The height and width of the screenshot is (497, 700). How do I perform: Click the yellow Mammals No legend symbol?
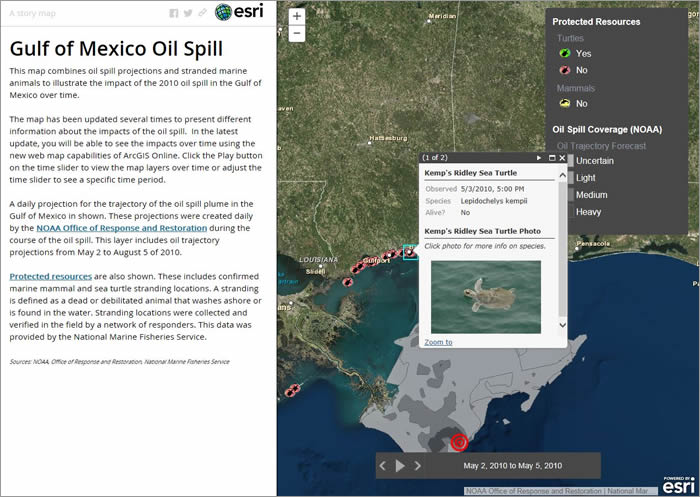pos(565,104)
